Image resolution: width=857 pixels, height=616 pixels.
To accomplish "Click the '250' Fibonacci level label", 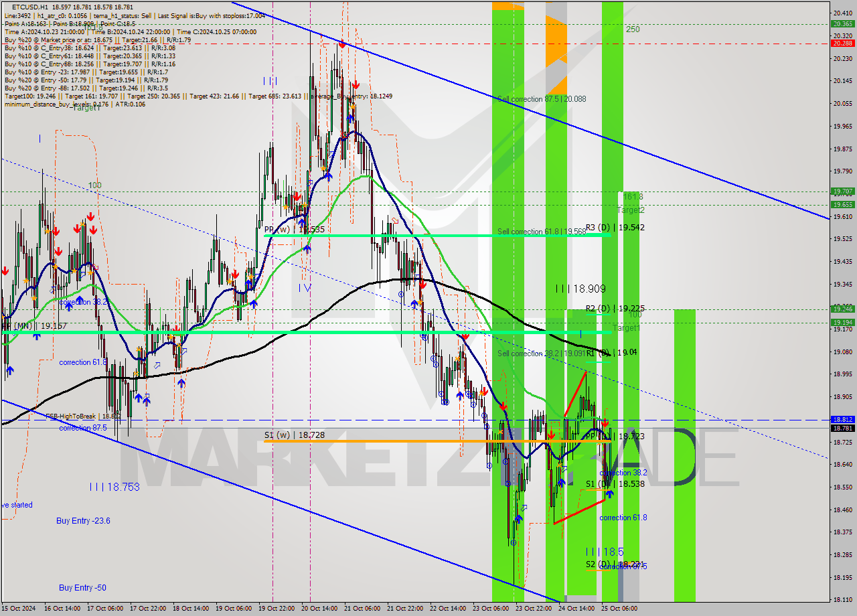I will (x=633, y=29).
